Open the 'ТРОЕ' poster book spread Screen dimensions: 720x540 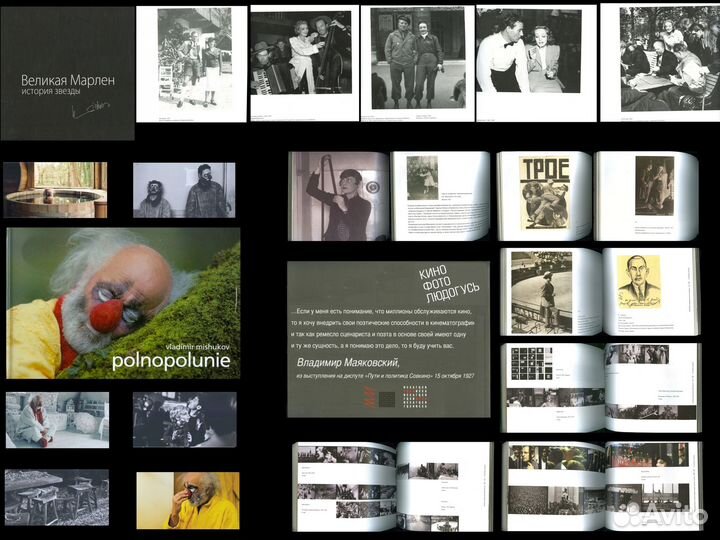(596, 196)
